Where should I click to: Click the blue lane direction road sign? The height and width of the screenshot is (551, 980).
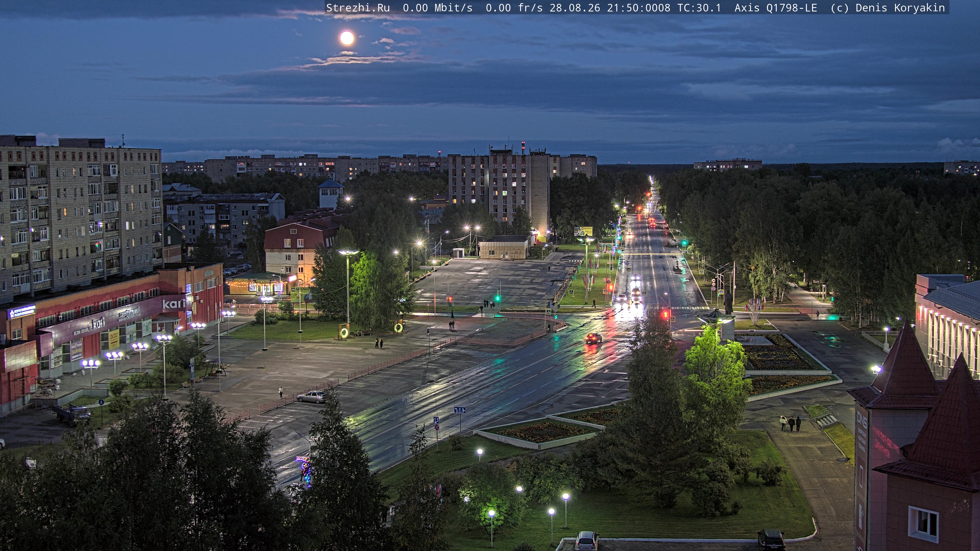(x=460, y=410)
